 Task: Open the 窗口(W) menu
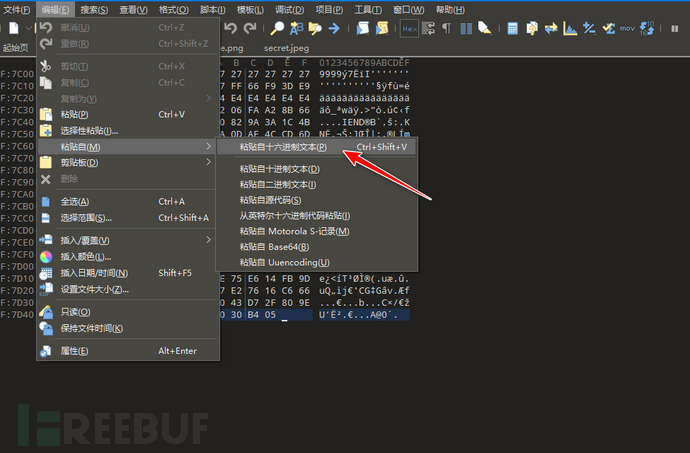pos(408,10)
